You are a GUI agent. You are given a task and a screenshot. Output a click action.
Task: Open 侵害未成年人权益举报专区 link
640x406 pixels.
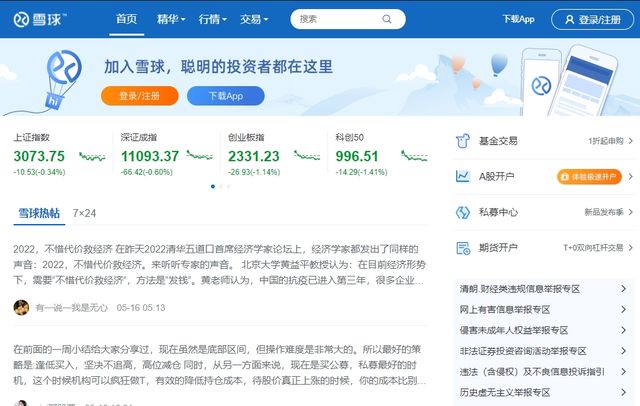(514, 330)
